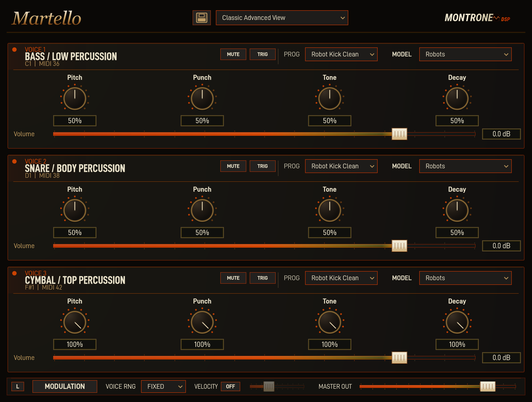Click Voice 1 Punch knob
Viewport: 532px width, 402px height.
click(x=202, y=98)
